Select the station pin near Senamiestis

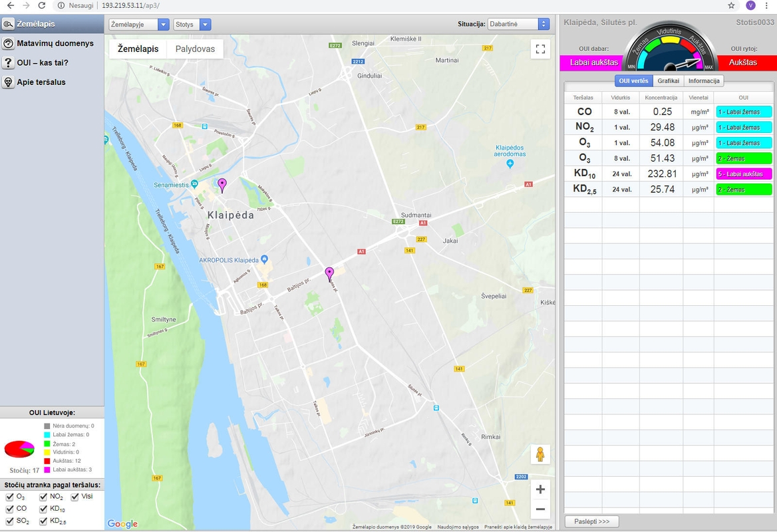pos(222,186)
